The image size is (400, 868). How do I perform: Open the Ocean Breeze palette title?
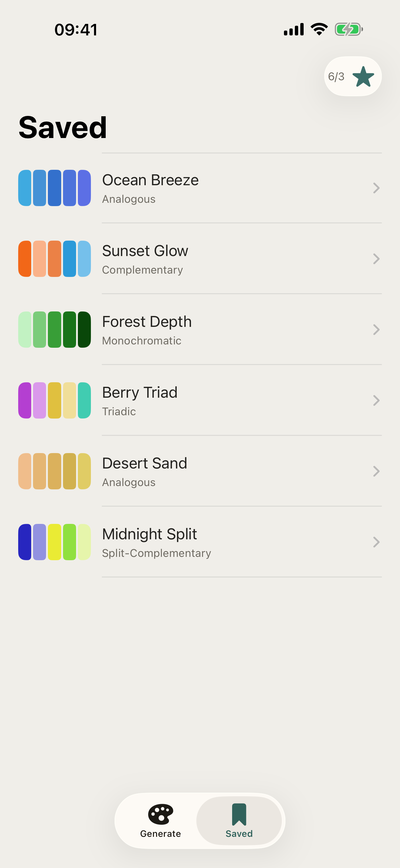coord(150,180)
